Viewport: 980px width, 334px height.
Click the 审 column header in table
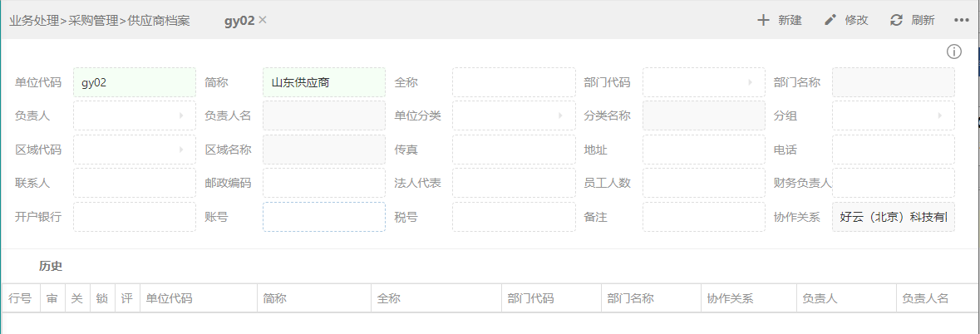(52, 298)
